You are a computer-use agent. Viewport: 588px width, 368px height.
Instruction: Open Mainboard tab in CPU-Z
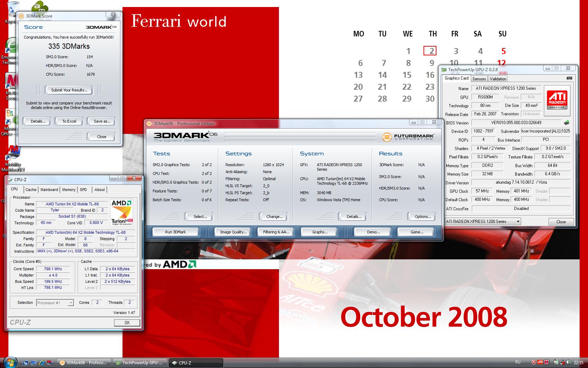point(49,190)
